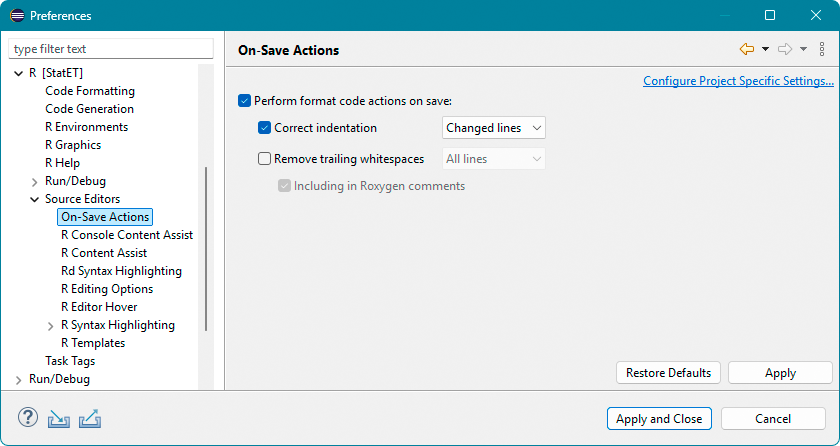Image resolution: width=840 pixels, height=446 pixels.
Task: Click the Restore Defaults button
Action: click(668, 373)
